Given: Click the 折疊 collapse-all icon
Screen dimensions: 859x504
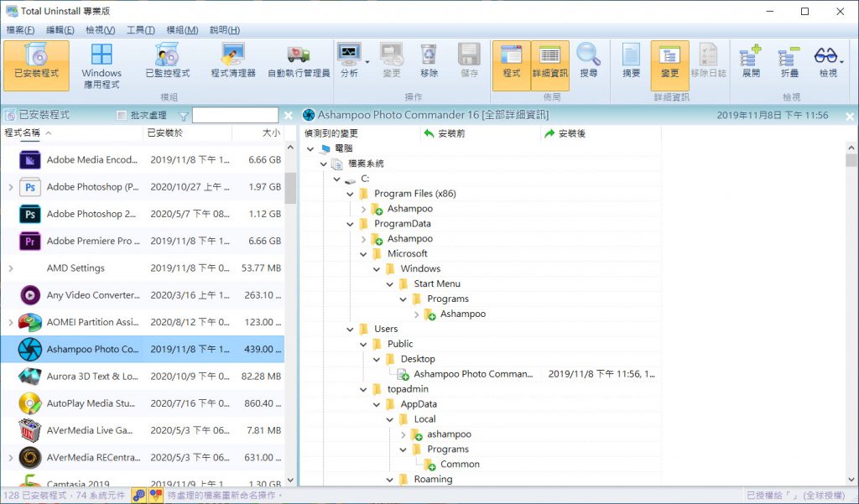Looking at the screenshot, I should 789,63.
